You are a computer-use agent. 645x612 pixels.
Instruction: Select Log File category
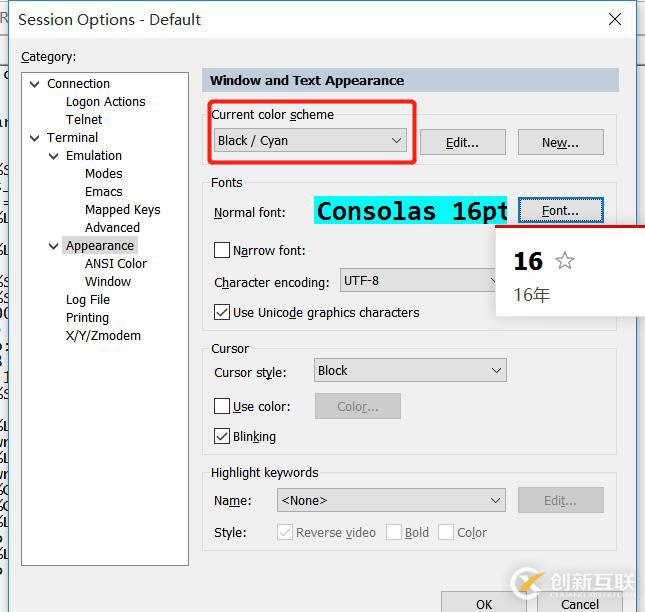click(88, 300)
